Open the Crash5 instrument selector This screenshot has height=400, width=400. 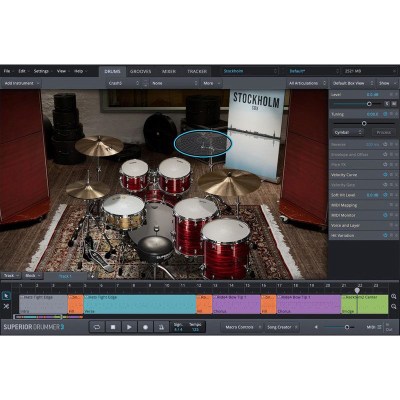coord(124,83)
